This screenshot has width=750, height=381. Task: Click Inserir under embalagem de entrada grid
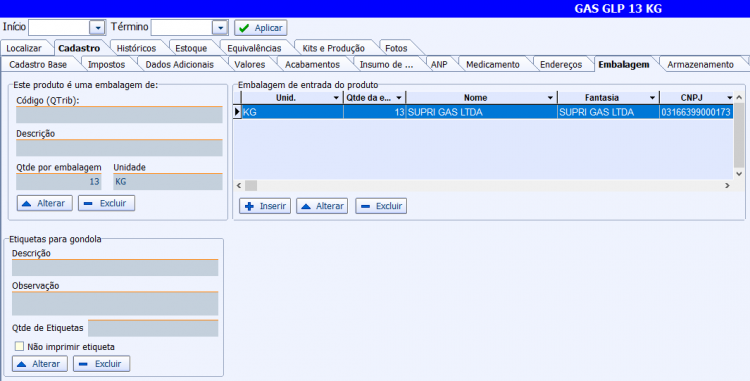pyautogui.click(x=265, y=206)
